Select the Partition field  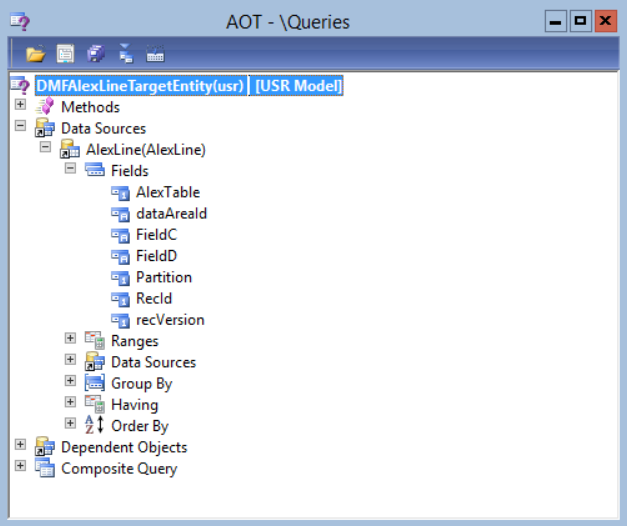[164, 277]
